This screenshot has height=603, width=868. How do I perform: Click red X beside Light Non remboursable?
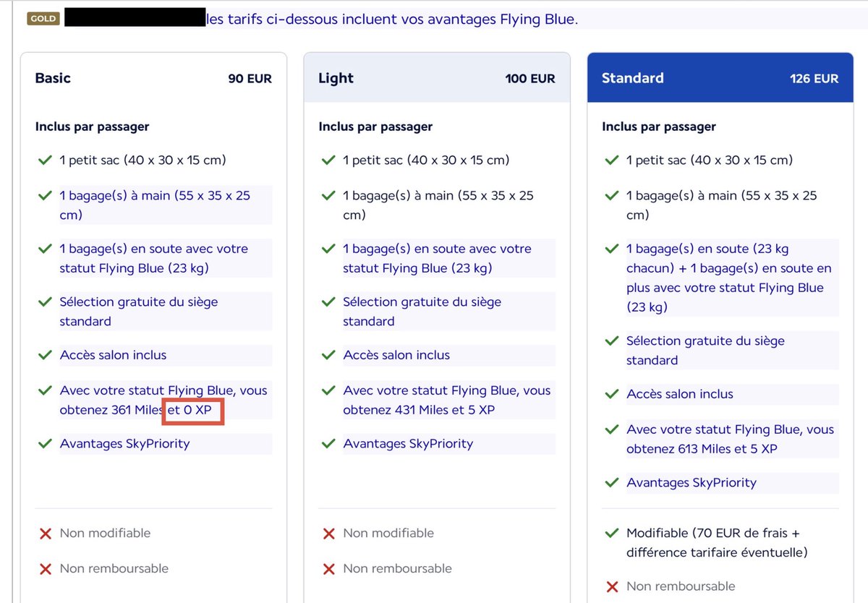[328, 569]
